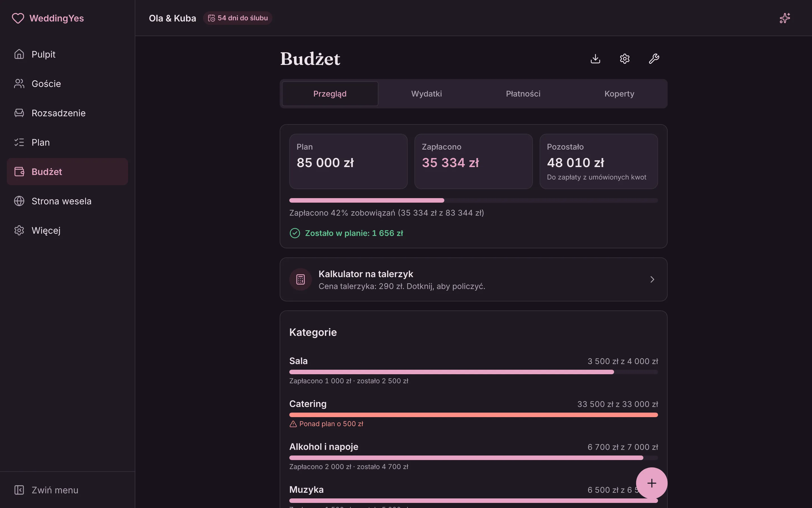Click the overall paid progress bar
Image resolution: width=812 pixels, height=508 pixels.
473,201
